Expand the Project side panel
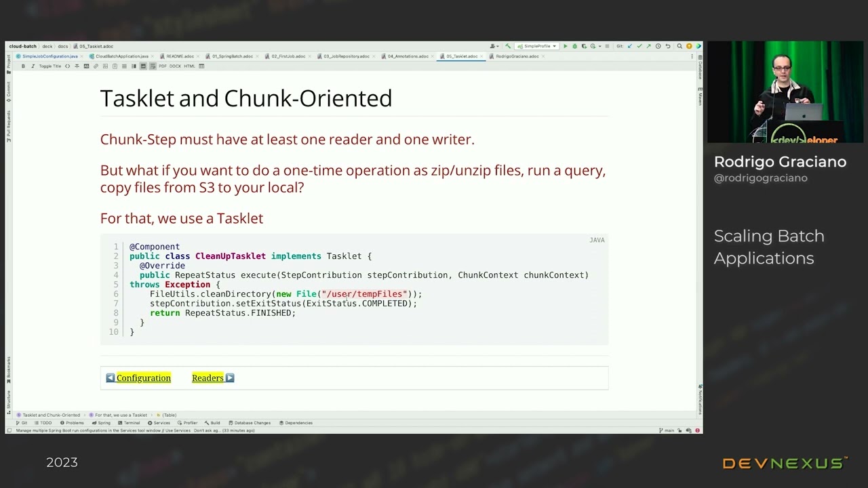The height and width of the screenshot is (488, 868). point(9,64)
